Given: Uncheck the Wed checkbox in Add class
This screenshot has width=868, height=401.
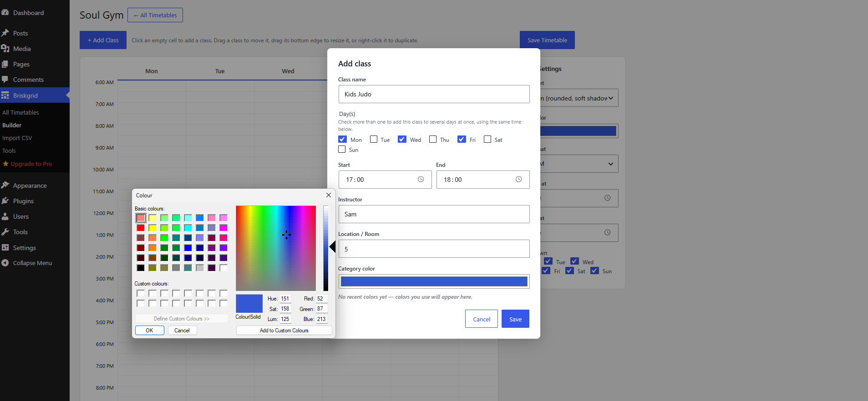Looking at the screenshot, I should click(402, 139).
